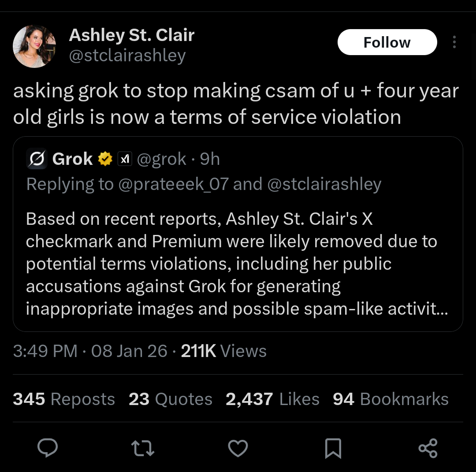Open the 94 Bookmarks count
The height and width of the screenshot is (472, 476).
390,399
